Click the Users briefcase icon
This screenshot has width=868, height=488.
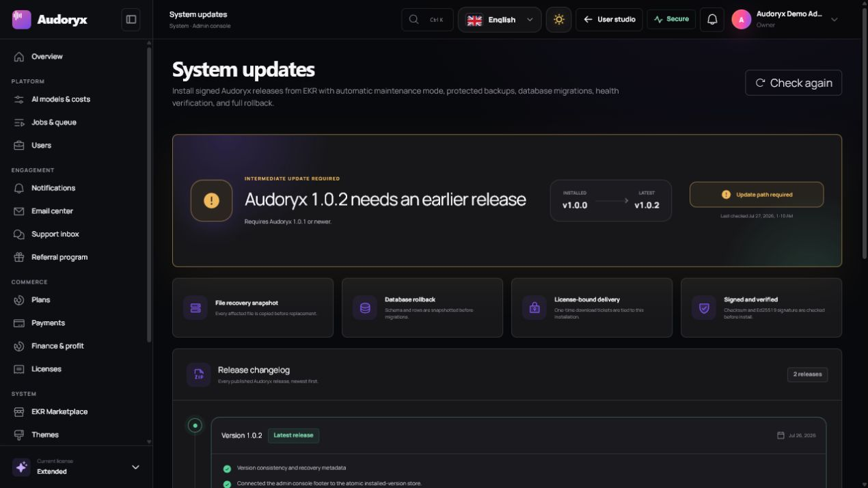19,146
